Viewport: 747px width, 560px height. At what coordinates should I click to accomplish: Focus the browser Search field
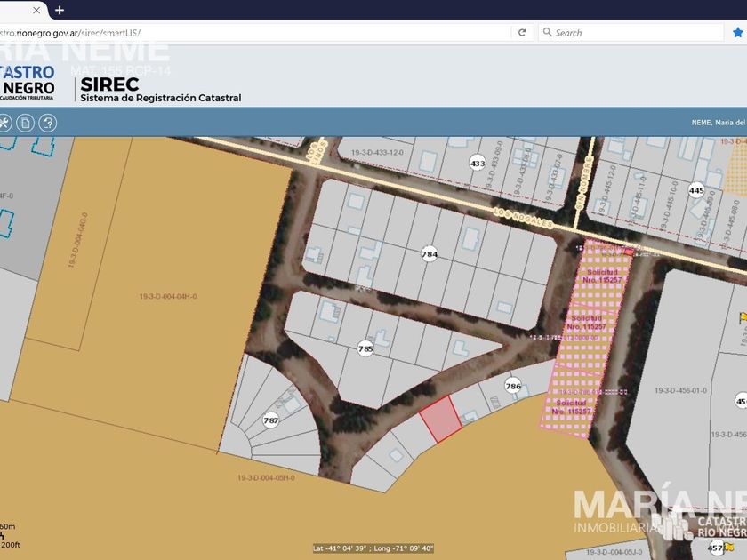(x=631, y=33)
